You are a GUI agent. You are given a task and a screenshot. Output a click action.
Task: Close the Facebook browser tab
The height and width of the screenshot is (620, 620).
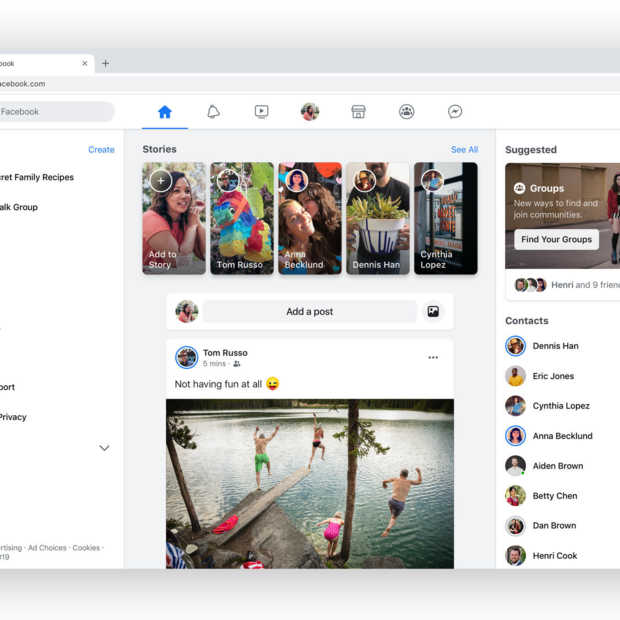[x=85, y=63]
